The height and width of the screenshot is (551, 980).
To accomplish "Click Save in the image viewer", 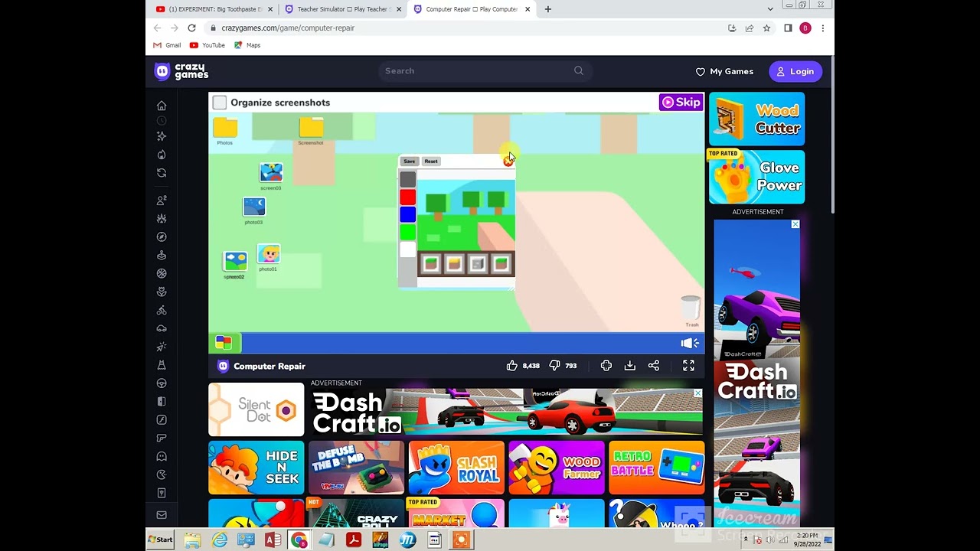I will (410, 161).
